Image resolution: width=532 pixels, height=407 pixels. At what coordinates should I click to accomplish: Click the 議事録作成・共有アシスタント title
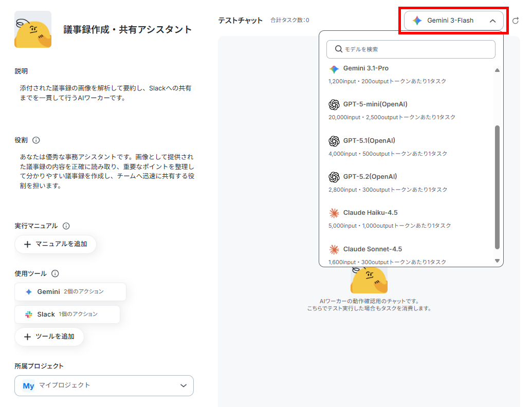(127, 29)
